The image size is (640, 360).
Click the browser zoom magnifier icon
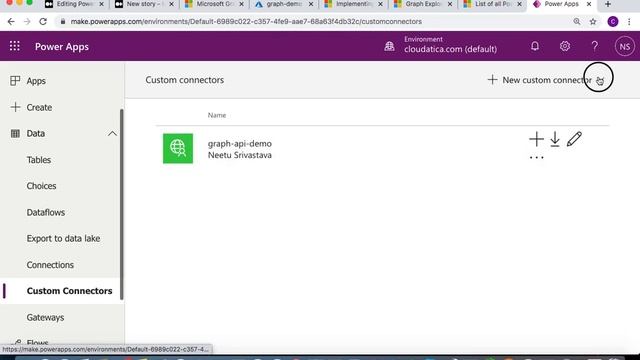(x=577, y=22)
